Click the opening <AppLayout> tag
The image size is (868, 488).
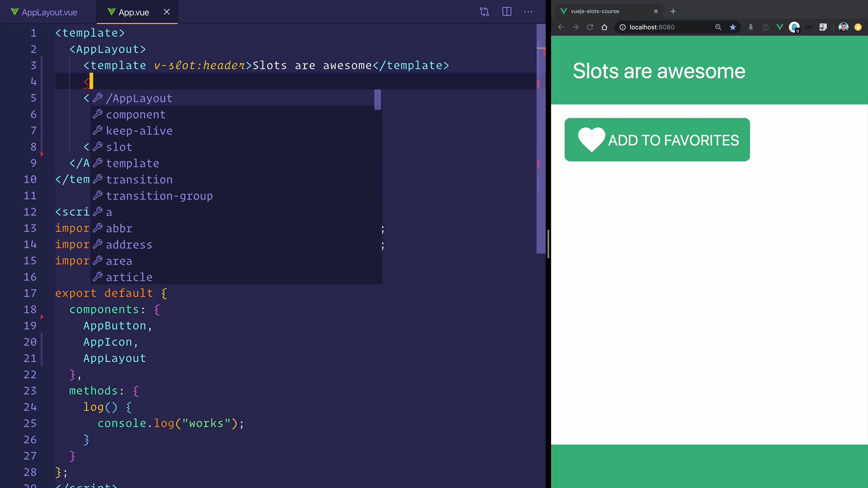pyautogui.click(x=108, y=49)
